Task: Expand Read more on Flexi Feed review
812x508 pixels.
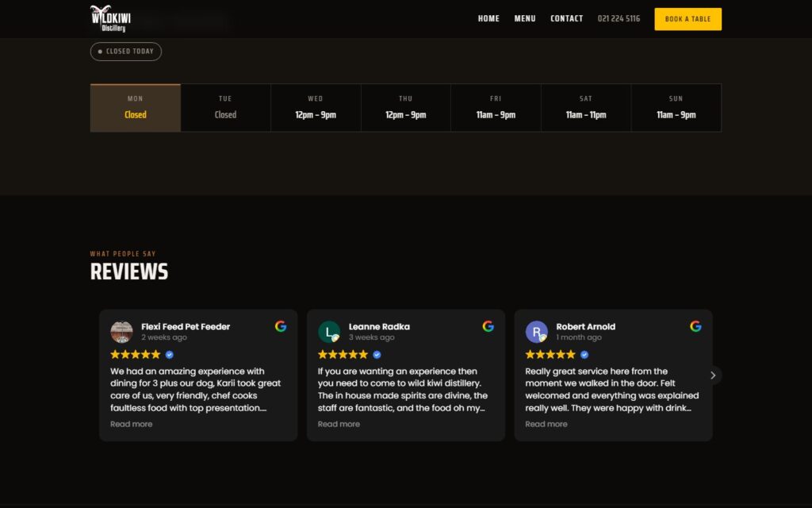Action: (131, 424)
